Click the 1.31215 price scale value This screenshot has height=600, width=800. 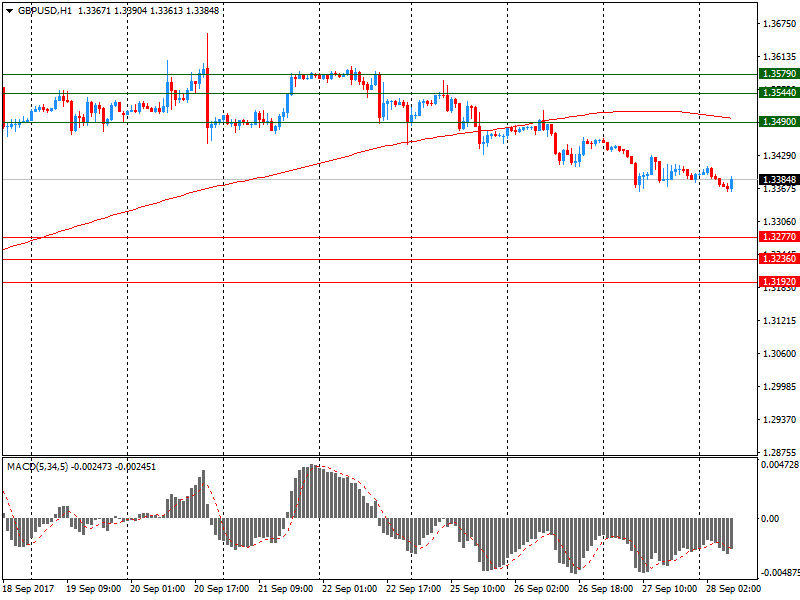click(779, 321)
